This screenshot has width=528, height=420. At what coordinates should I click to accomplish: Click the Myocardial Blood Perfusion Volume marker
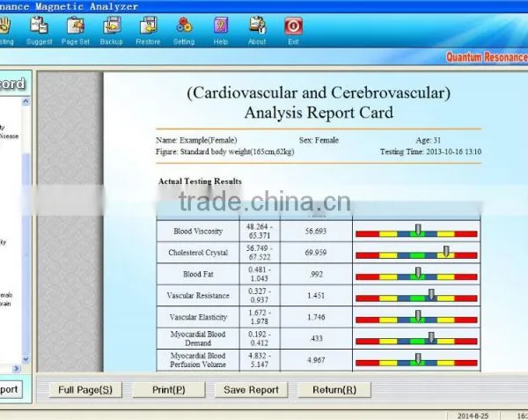[418, 359]
